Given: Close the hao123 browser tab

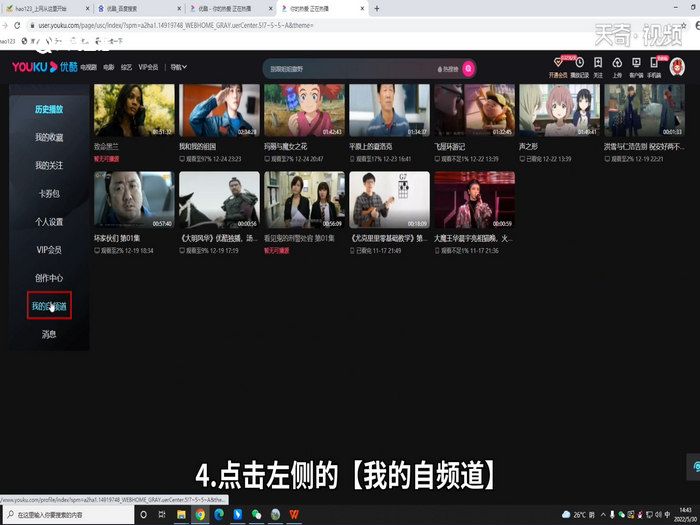Looking at the screenshot, I should (87, 8).
